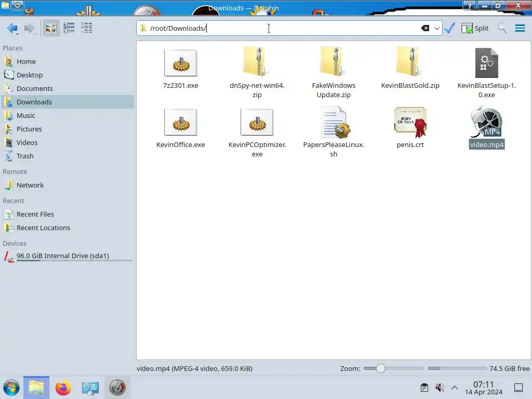The height and width of the screenshot is (399, 532).
Task: Enable Split view
Action: [x=475, y=28]
